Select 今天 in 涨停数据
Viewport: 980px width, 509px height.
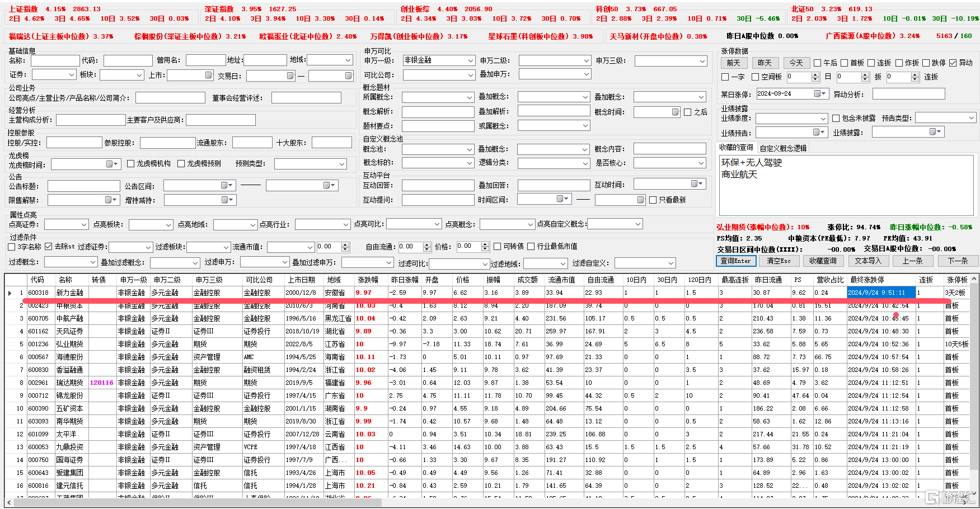pos(796,63)
